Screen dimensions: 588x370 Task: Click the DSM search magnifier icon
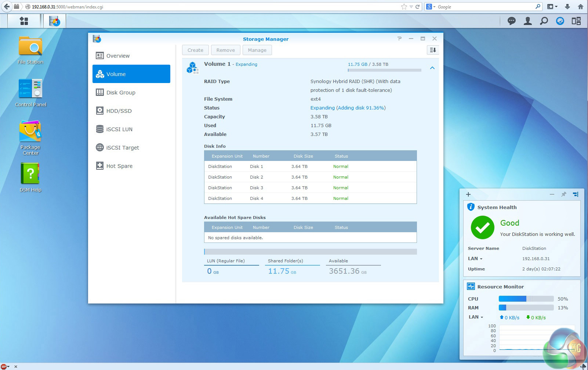pos(544,21)
